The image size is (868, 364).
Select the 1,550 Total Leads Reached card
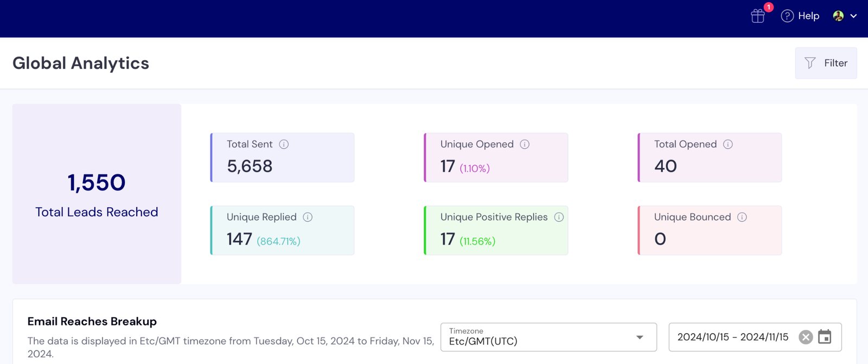(97, 194)
